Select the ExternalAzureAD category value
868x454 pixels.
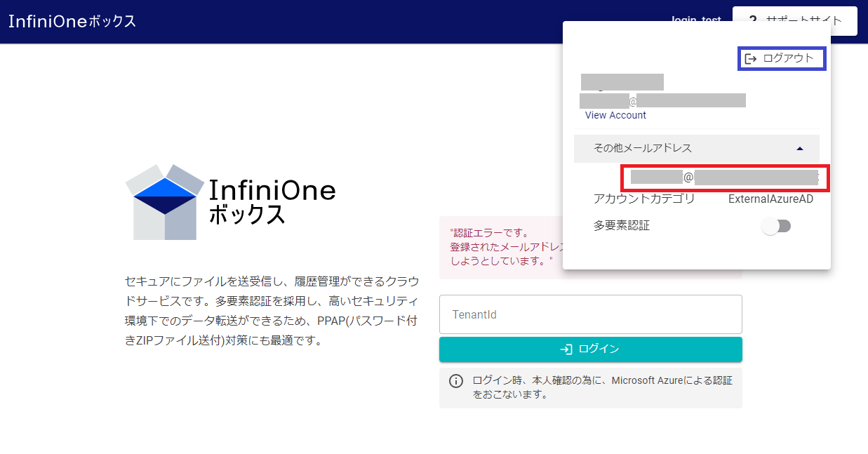tap(770, 199)
